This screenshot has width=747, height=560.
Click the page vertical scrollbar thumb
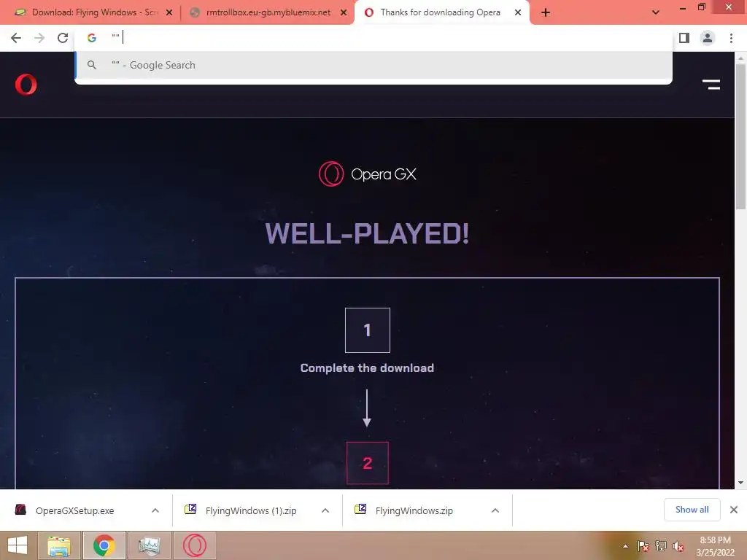(740, 136)
